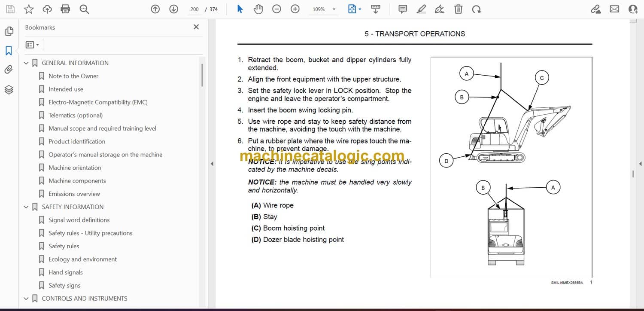Activate the Hand pan tool
Viewport: 644px width, 311px height.
tap(258, 9)
